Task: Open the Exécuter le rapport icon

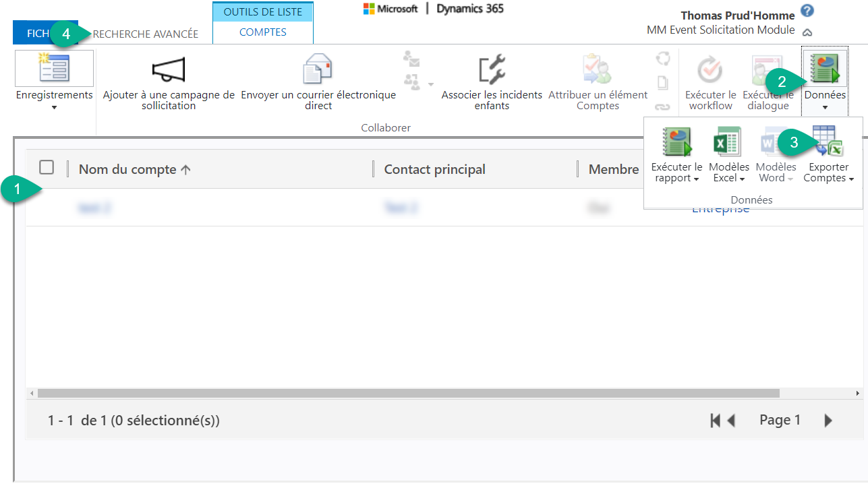Action: pos(676,142)
